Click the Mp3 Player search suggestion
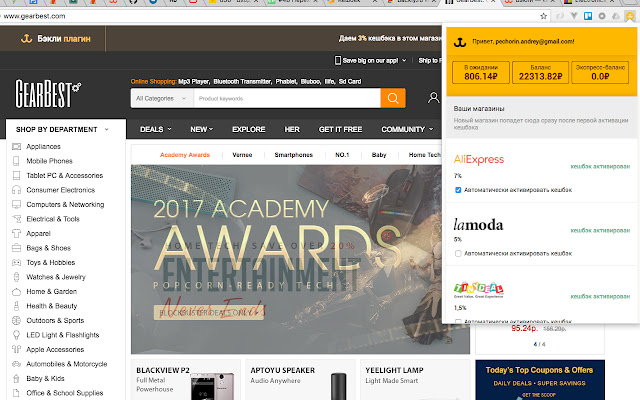Viewport: 640px width, 400px height. click(194, 82)
